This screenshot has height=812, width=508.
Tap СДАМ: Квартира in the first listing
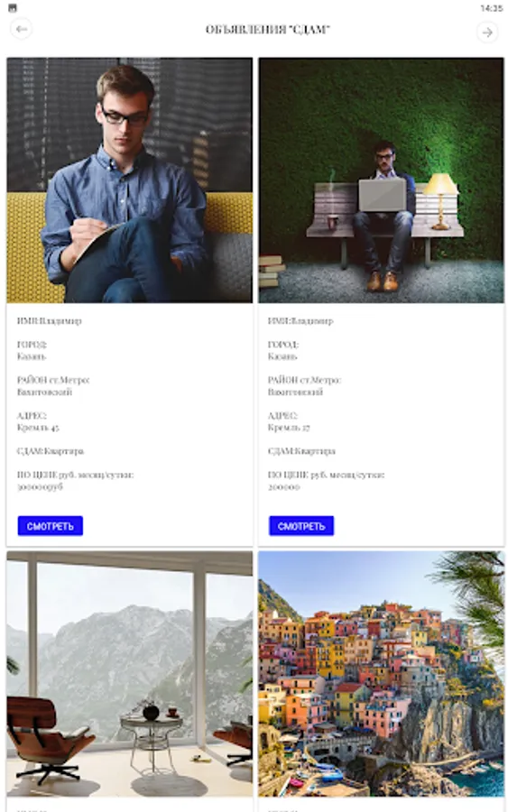tap(51, 451)
